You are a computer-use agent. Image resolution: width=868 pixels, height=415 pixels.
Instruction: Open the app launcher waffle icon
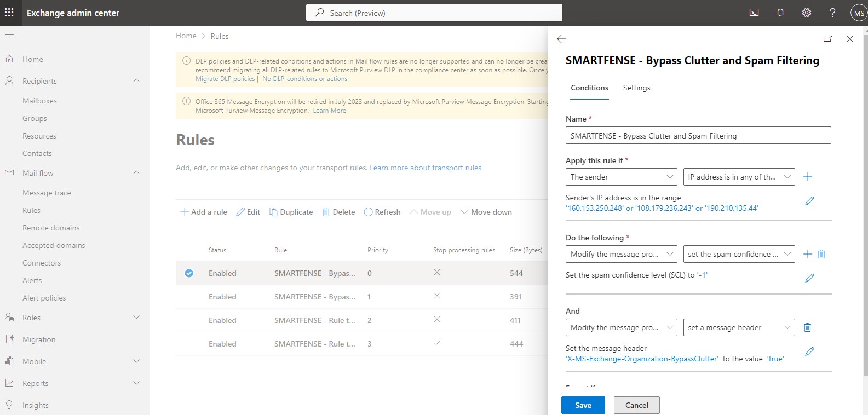coord(9,13)
